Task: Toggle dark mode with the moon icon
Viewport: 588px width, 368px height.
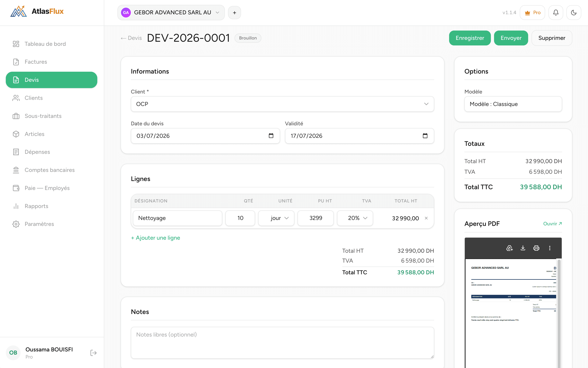Action: (x=574, y=13)
